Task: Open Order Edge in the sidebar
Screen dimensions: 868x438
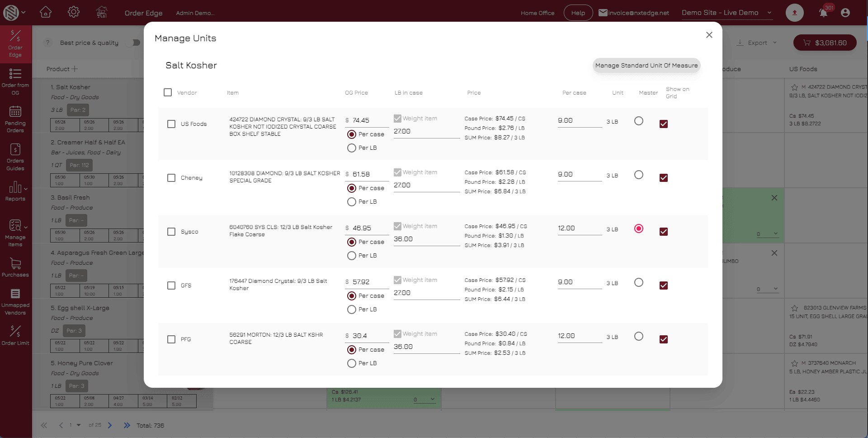Action: (15, 44)
